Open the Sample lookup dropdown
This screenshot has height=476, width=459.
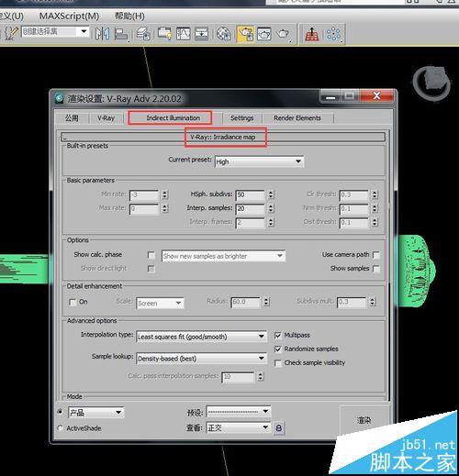pos(201,359)
